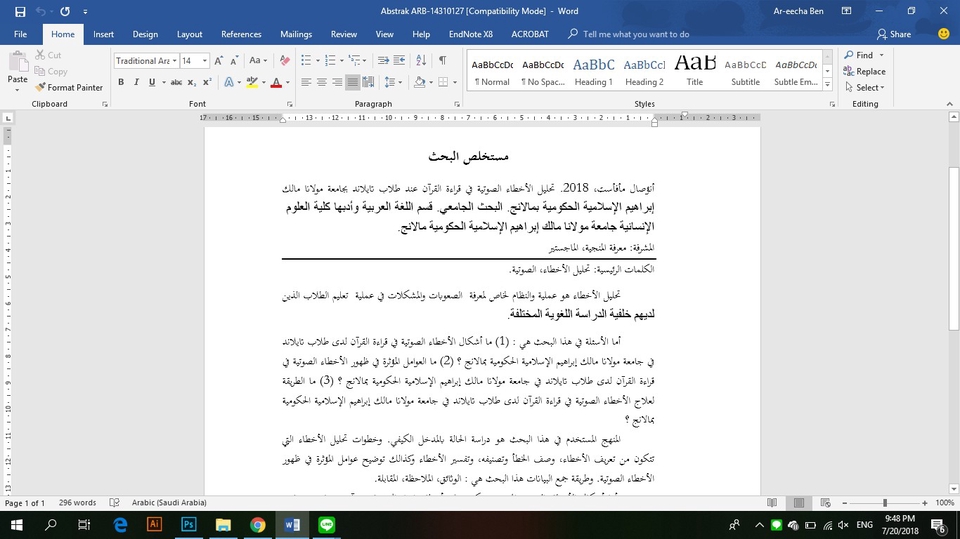Sort the selected text
Screen dimensions: 960x539
[421, 60]
